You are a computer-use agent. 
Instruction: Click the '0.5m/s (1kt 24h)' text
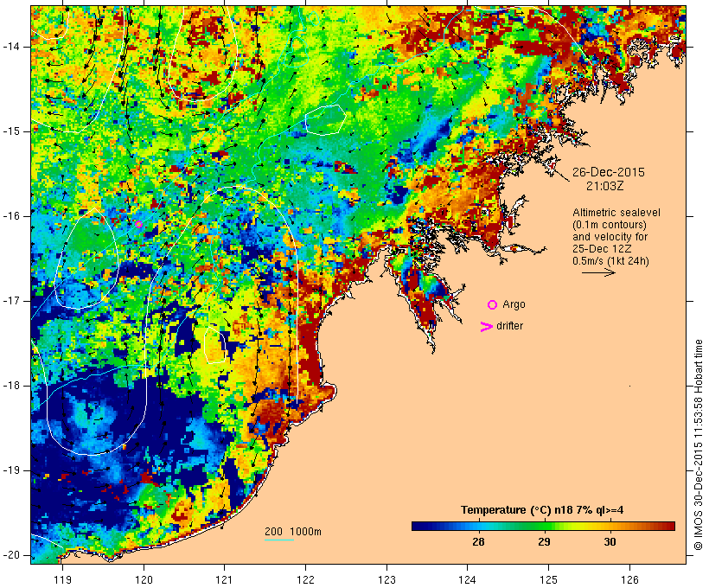(611, 261)
